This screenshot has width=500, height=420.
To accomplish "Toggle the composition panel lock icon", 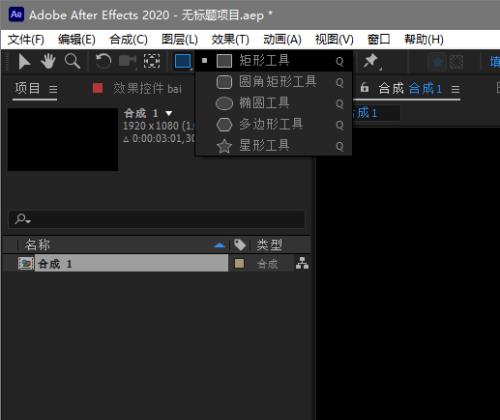I will point(364,88).
